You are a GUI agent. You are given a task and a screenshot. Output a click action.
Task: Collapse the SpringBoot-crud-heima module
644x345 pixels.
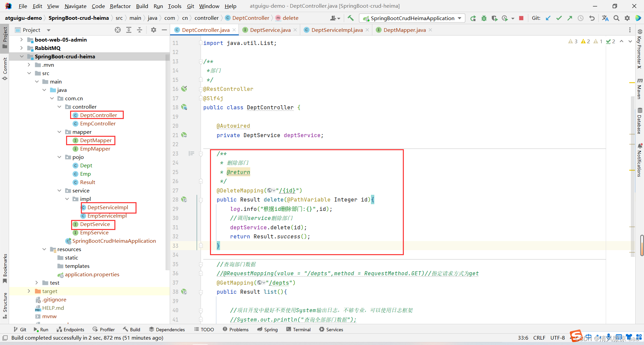point(21,56)
